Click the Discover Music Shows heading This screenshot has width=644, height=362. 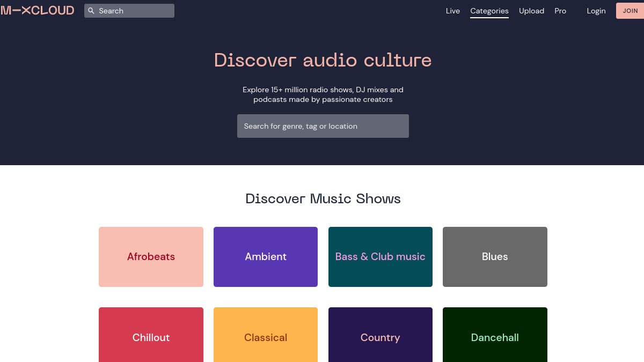click(323, 198)
